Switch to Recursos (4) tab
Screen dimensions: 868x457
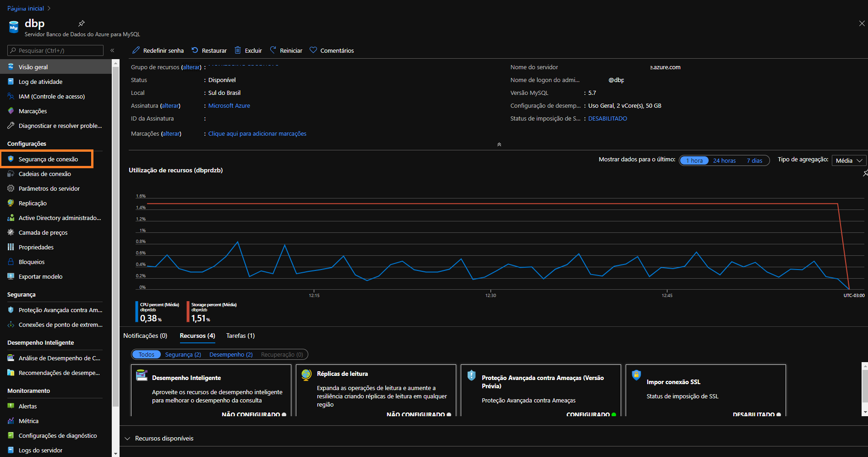pyautogui.click(x=197, y=336)
